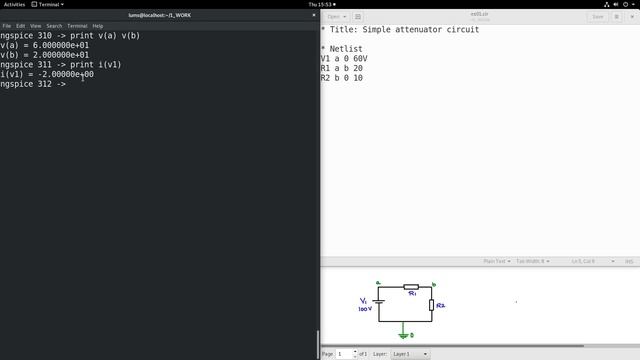The image size is (640, 360).
Task: Click the Open button in text editor
Action: click(333, 17)
